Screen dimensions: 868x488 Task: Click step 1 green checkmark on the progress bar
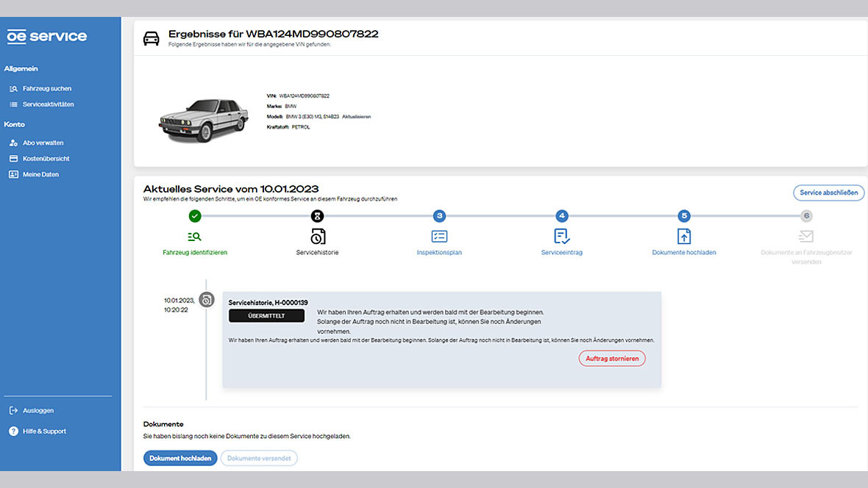[194, 216]
